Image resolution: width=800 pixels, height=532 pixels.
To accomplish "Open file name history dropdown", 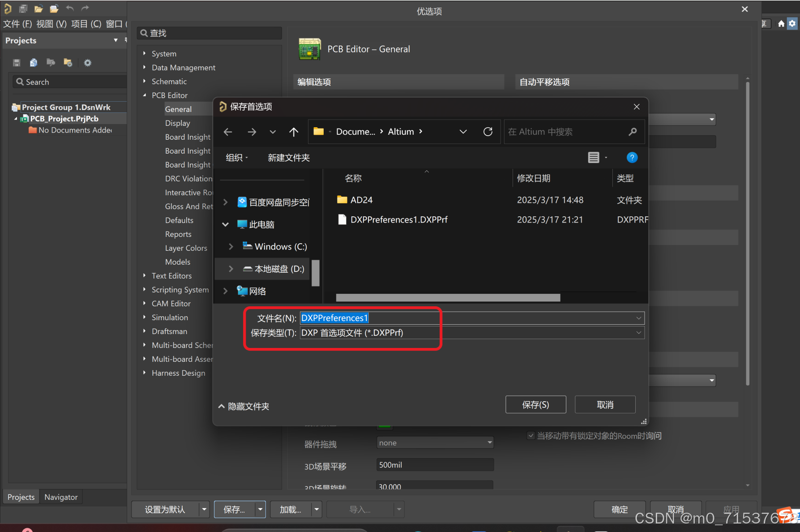I will (639, 318).
